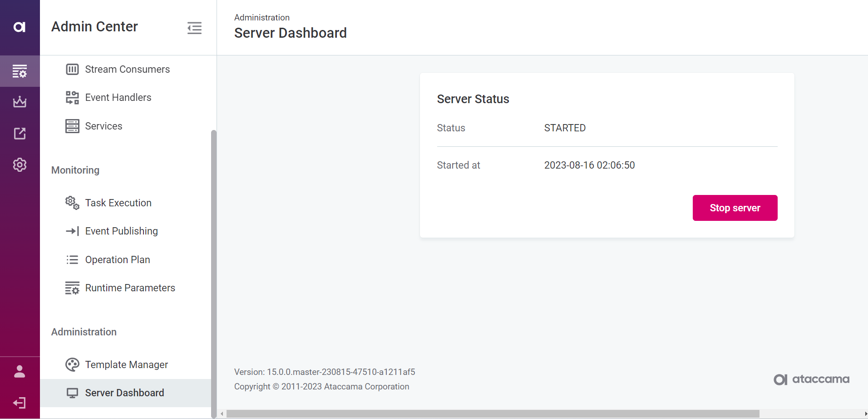This screenshot has height=419, width=868.
Task: Go to Event Handlers
Action: tap(118, 97)
